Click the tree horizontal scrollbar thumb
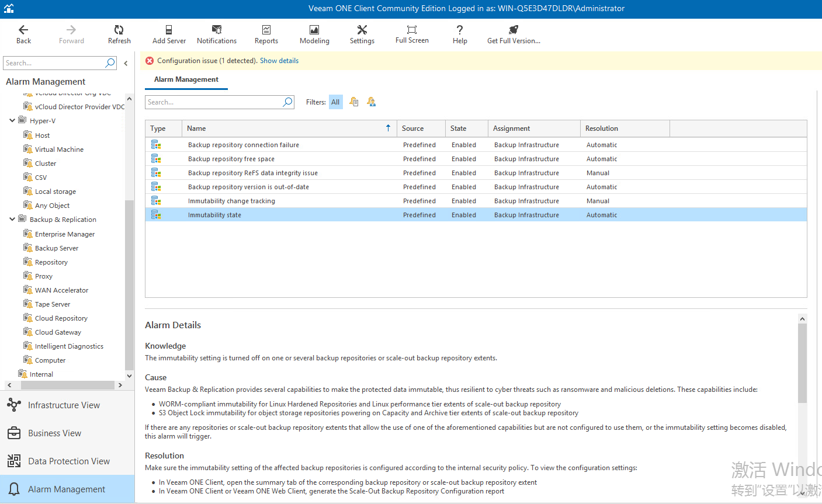 point(68,385)
